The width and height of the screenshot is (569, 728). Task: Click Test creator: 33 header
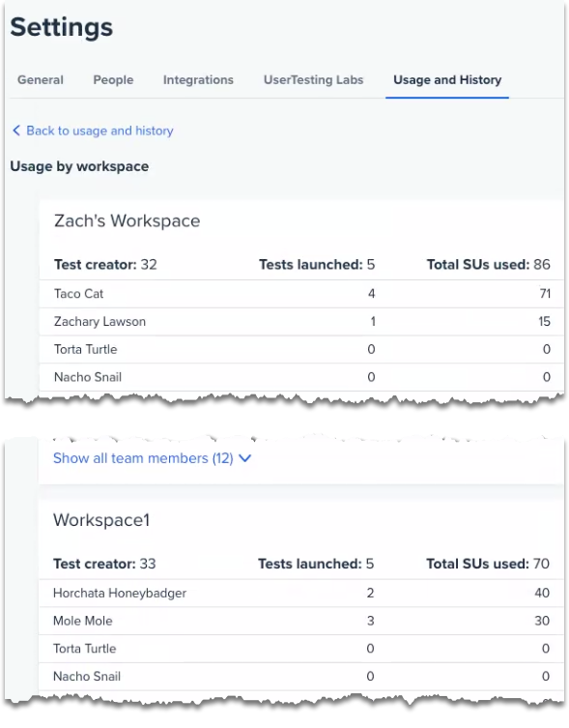104,564
